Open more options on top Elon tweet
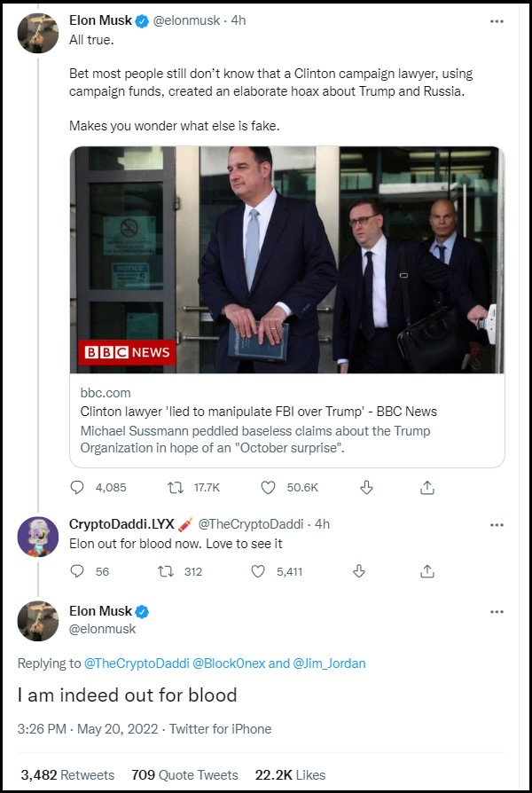The image size is (532, 793). click(x=497, y=21)
